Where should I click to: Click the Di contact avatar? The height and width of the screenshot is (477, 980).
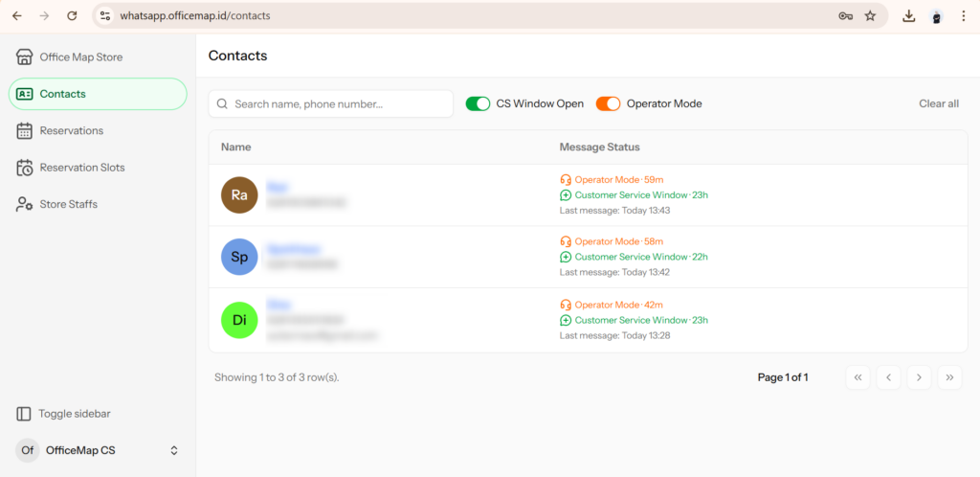[x=239, y=320]
